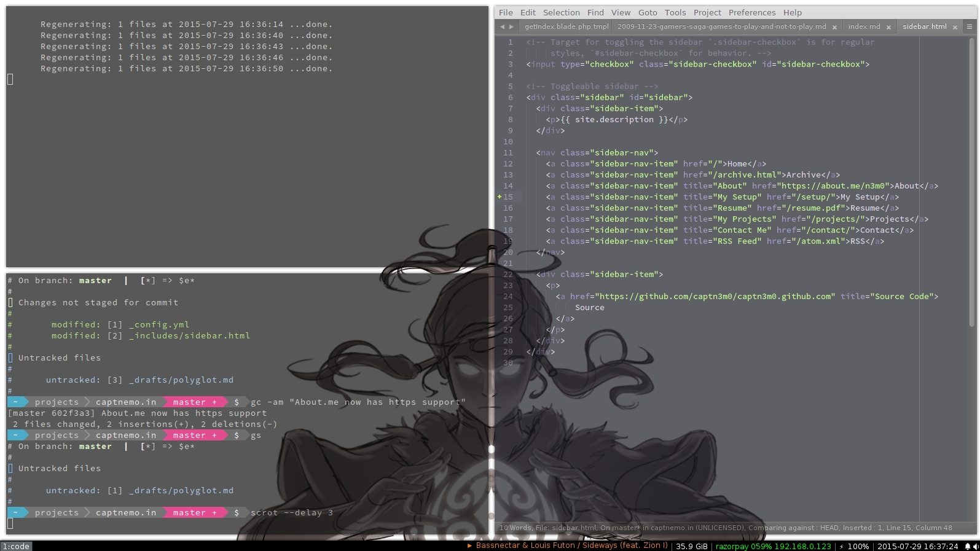Open the Project menu
The width and height of the screenshot is (980, 551).
pyautogui.click(x=707, y=12)
